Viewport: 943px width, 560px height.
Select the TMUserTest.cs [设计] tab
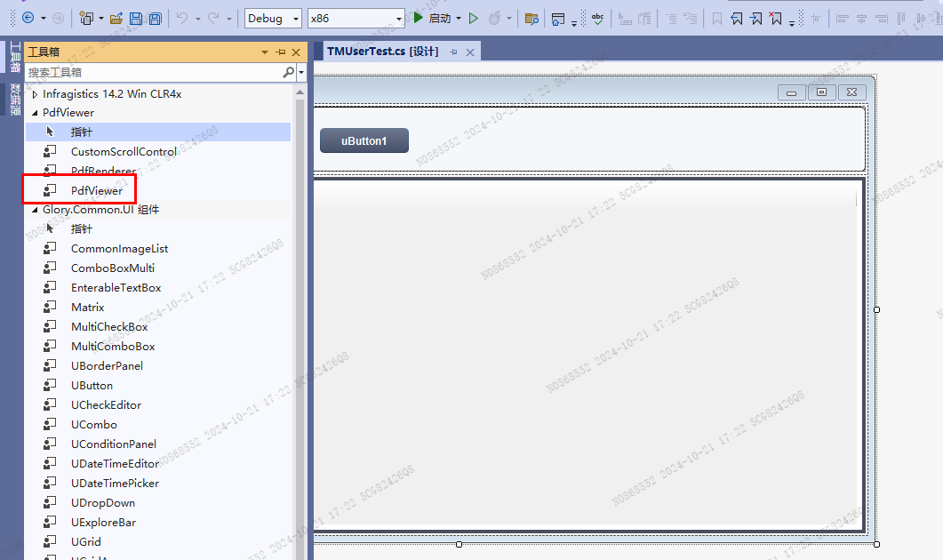pos(382,52)
